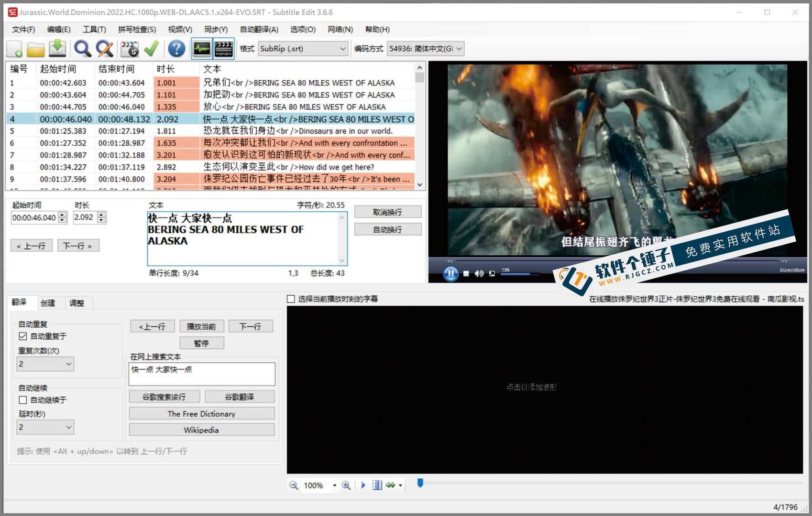The height and width of the screenshot is (516, 812).
Task: Click the Wikipedia button
Action: 201,430
